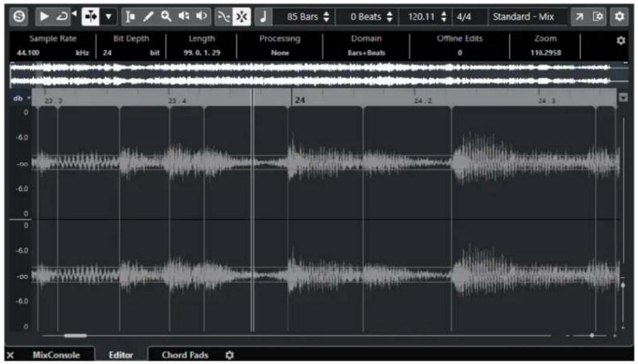This screenshot has width=638, height=364.
Task: Click ruler position 24.3
Action: click(547, 100)
